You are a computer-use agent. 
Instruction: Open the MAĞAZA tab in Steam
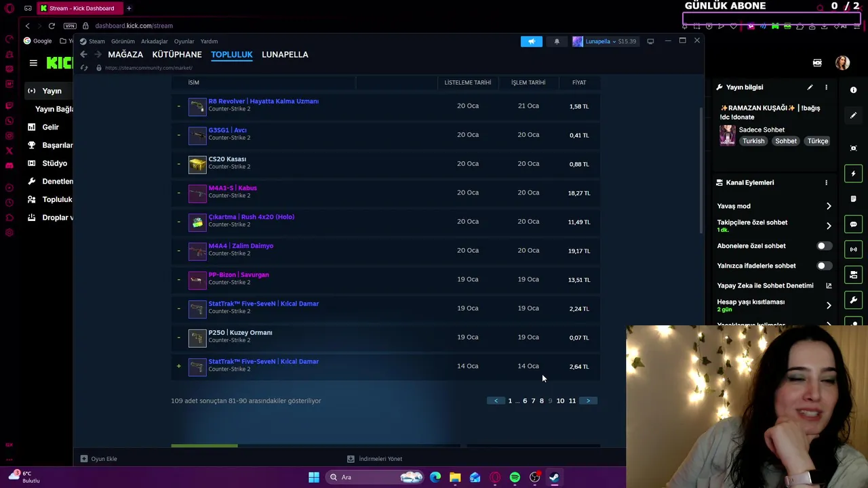coord(125,54)
